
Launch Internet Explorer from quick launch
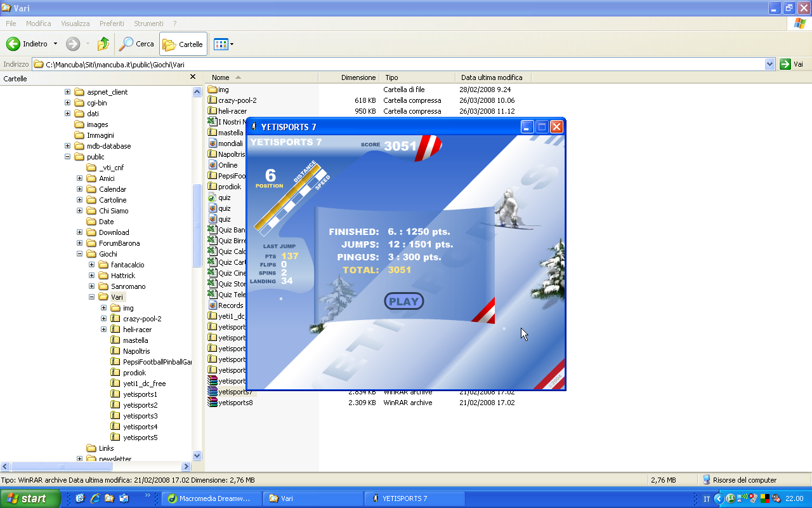point(95,498)
